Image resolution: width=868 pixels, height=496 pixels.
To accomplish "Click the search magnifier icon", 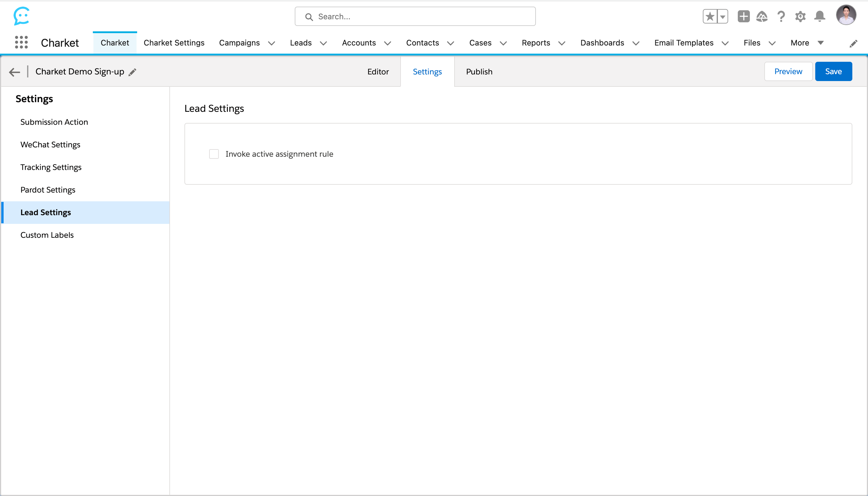I will 309,17.
